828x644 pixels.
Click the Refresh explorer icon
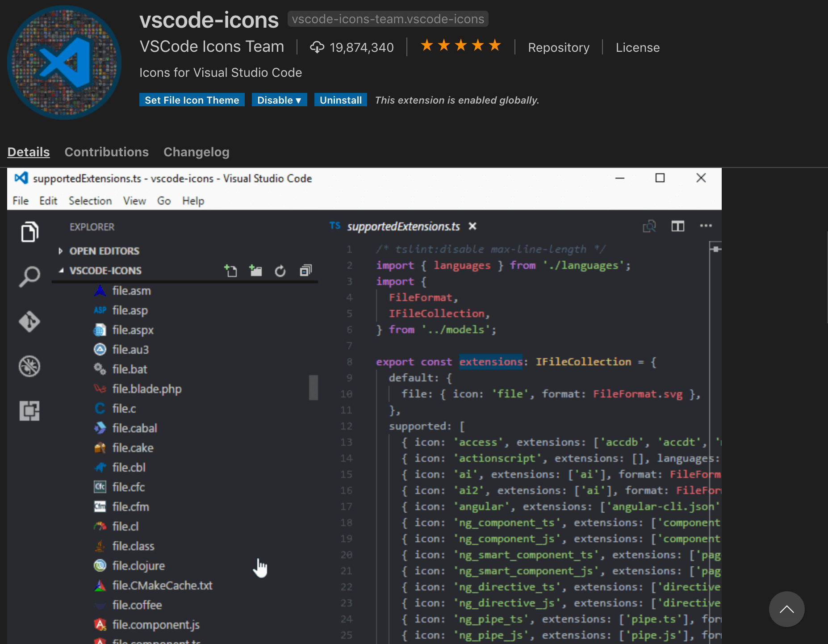pyautogui.click(x=280, y=271)
